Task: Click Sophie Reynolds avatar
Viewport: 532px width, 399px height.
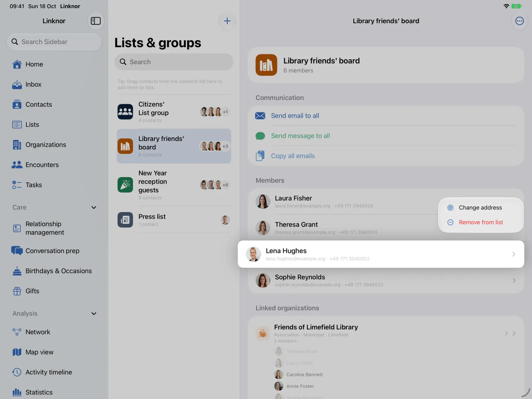Action: (263, 280)
